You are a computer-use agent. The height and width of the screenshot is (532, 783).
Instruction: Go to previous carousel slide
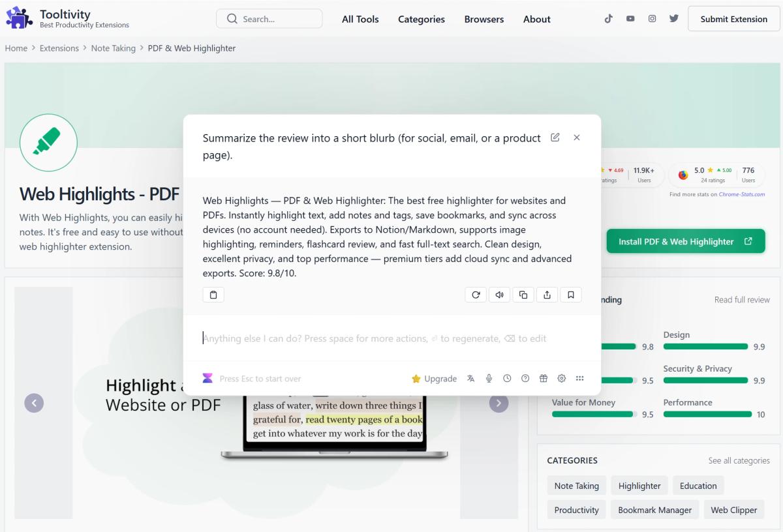34,404
